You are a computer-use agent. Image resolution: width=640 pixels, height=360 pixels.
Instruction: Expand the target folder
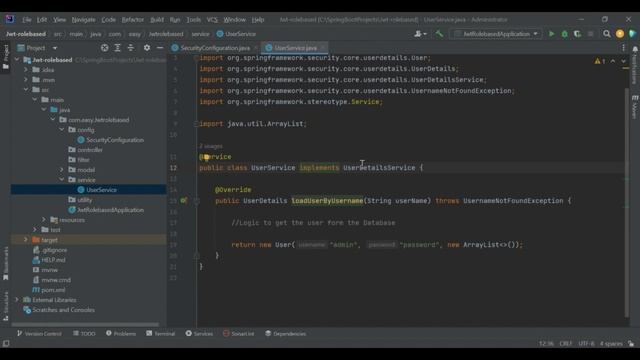click(26, 240)
